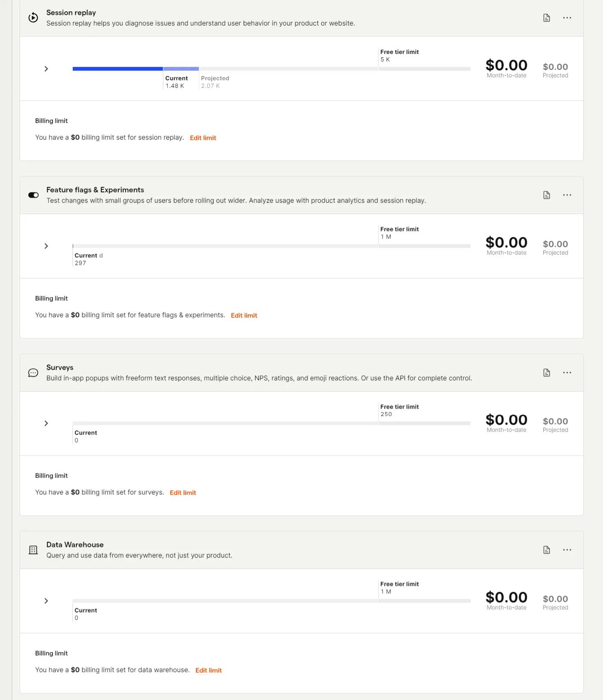This screenshot has height=700, width=603.
Task: Expand Surveys usage details chevron
Action: click(x=46, y=423)
